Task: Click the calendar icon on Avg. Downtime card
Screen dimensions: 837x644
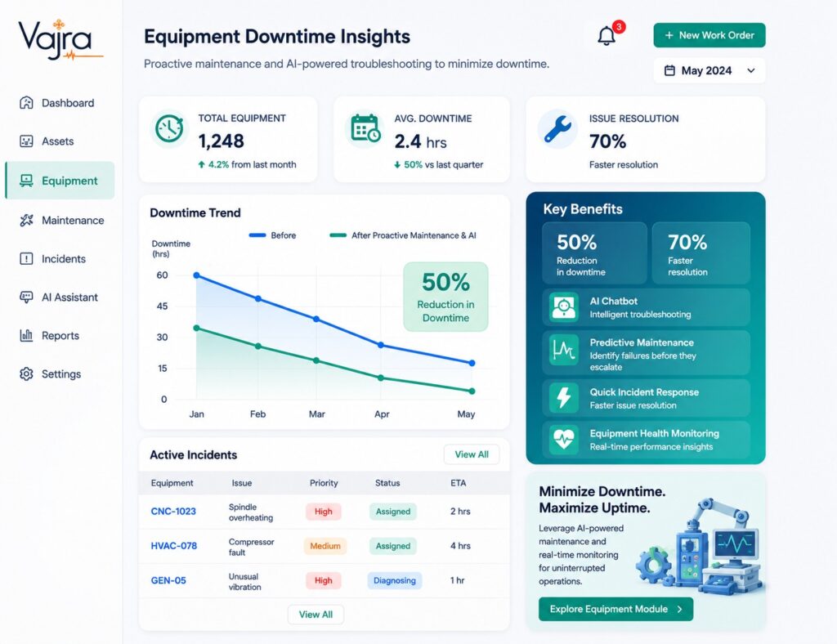Action: (x=365, y=128)
